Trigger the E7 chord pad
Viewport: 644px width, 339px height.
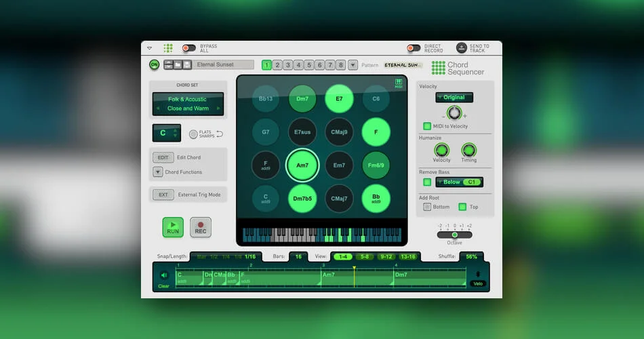339,98
